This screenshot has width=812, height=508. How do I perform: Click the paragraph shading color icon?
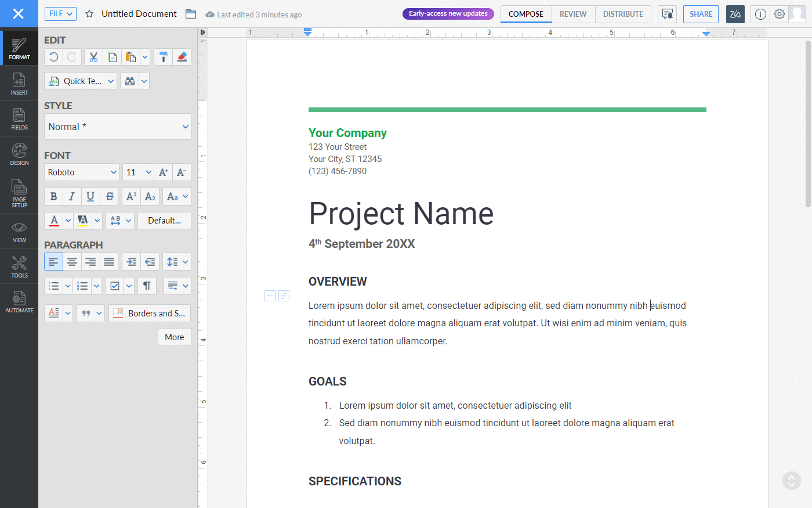[x=54, y=314]
